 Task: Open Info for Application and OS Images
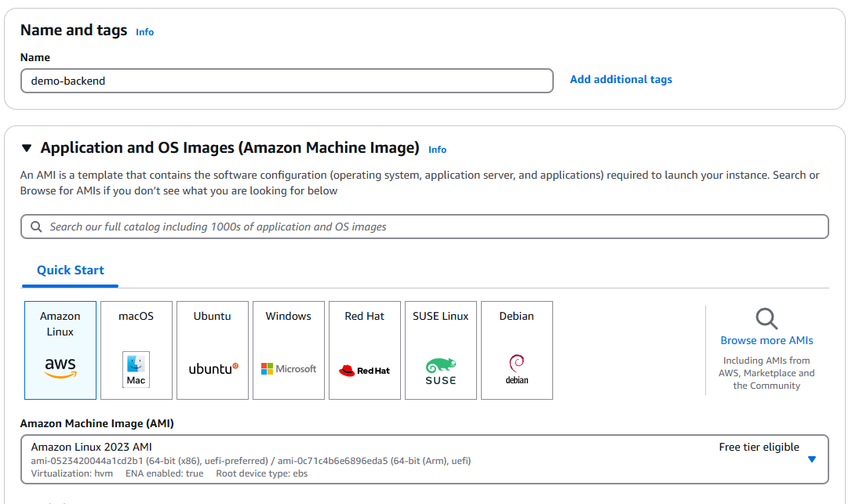pyautogui.click(x=437, y=150)
